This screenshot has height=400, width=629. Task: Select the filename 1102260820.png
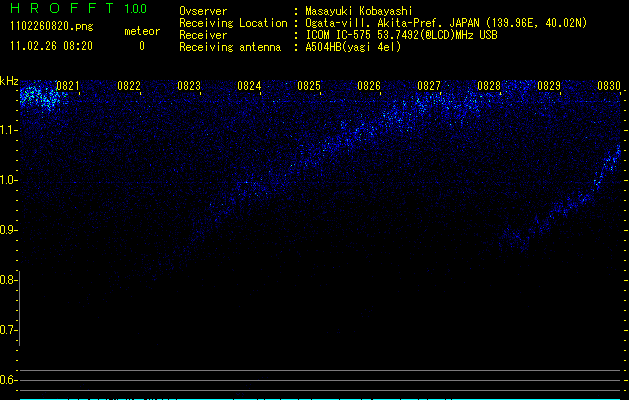pos(52,27)
